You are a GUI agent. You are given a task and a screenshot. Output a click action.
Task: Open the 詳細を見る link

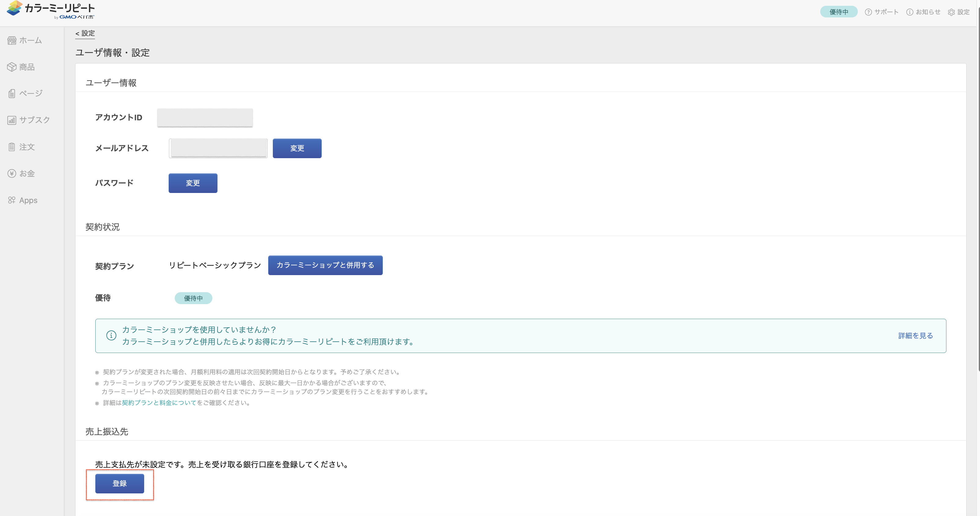[x=915, y=335]
